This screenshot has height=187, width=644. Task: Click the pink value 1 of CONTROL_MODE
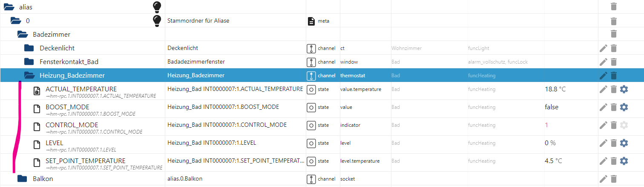[546, 125]
